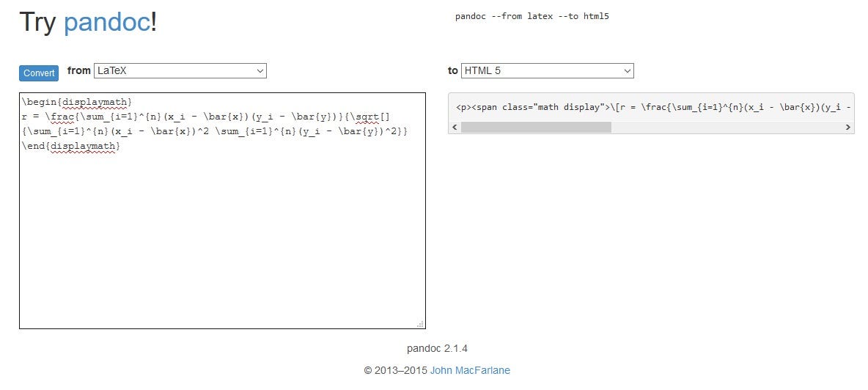The height and width of the screenshot is (390, 868).
Task: Click the \begin{displaymath} line in editor
Action: (x=77, y=103)
